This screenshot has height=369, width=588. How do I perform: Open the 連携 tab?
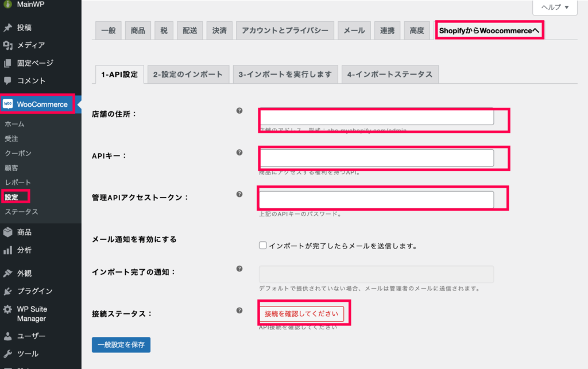387,30
